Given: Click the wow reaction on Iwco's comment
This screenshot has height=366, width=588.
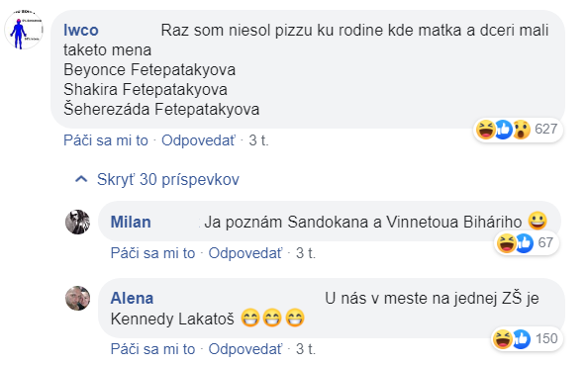Looking at the screenshot, I should coord(522,130).
